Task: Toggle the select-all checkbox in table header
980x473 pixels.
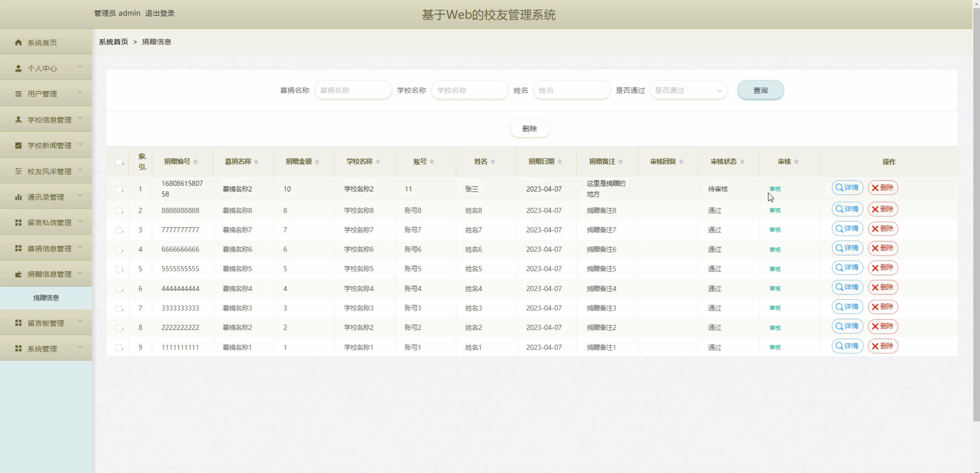Action: 119,162
